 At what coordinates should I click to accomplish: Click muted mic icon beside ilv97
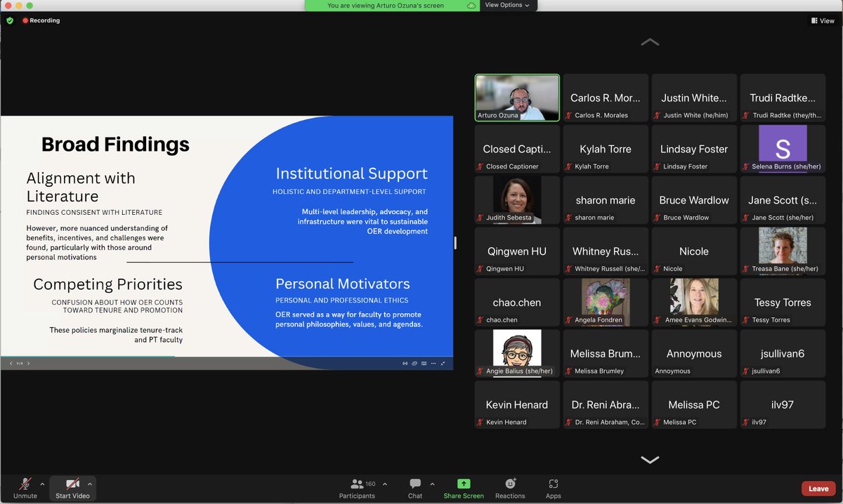[x=746, y=422]
